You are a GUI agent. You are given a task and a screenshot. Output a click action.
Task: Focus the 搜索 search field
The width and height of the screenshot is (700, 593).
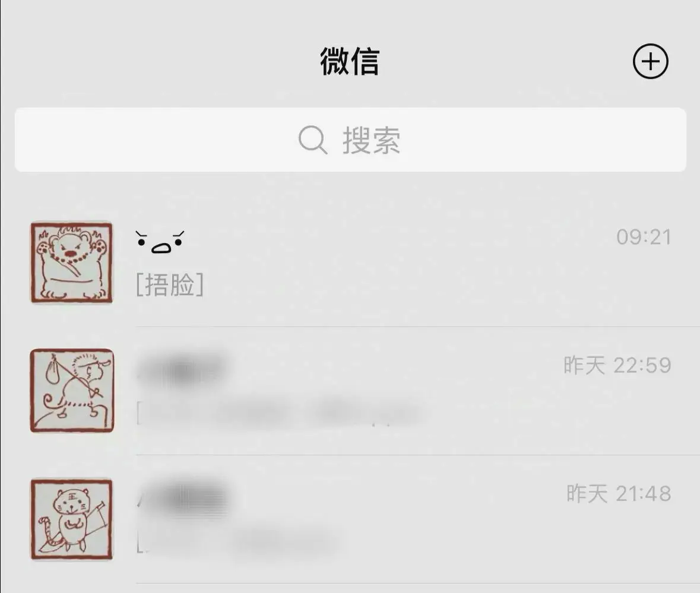tap(350, 140)
